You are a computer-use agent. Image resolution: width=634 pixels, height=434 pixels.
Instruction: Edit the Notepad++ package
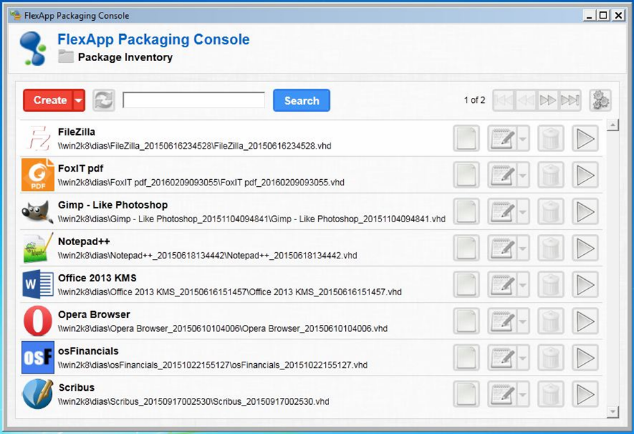click(502, 248)
